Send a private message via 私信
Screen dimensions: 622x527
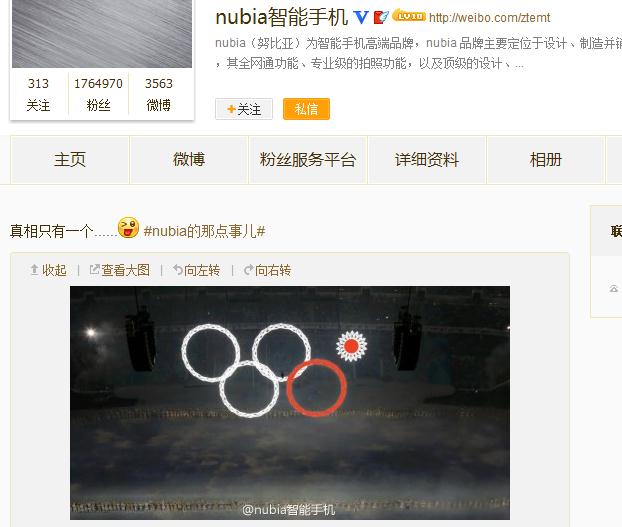306,109
